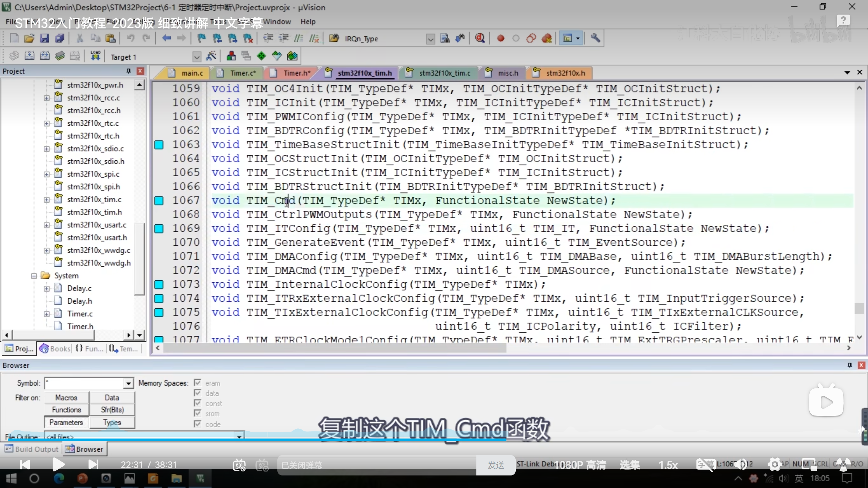Click the Insert breakpoint red dot icon

click(x=500, y=38)
